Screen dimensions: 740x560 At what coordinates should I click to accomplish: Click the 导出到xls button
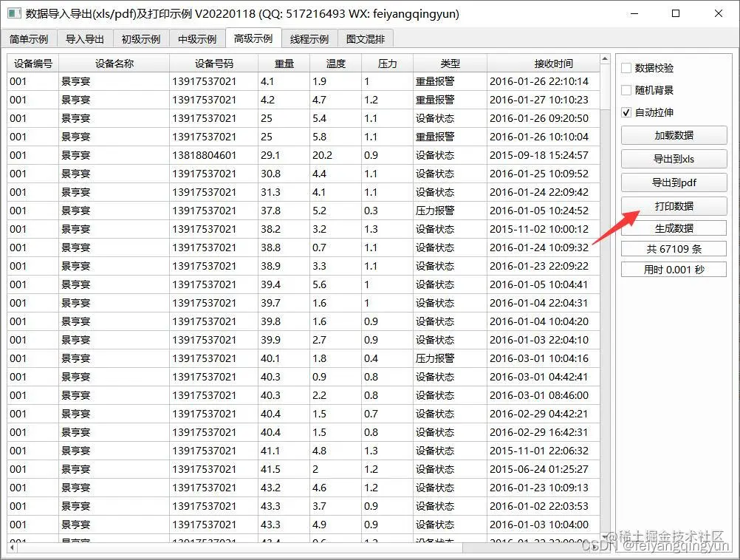674,159
